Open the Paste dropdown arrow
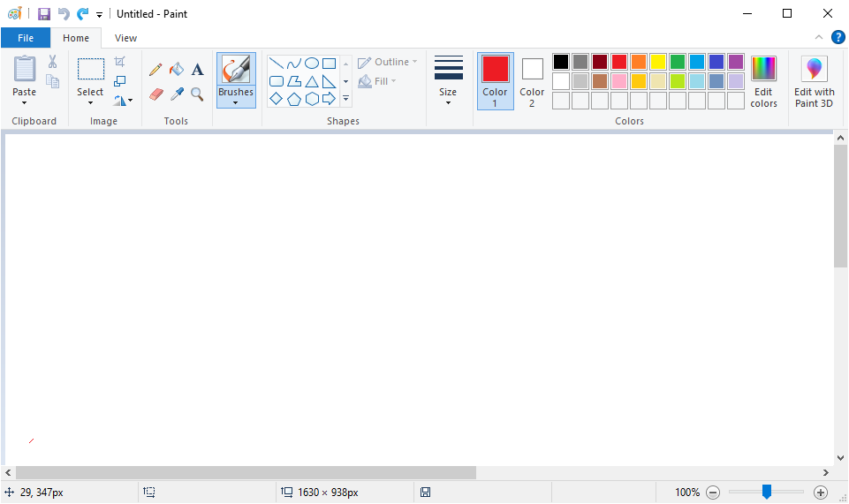The image size is (849, 504). 25,102
